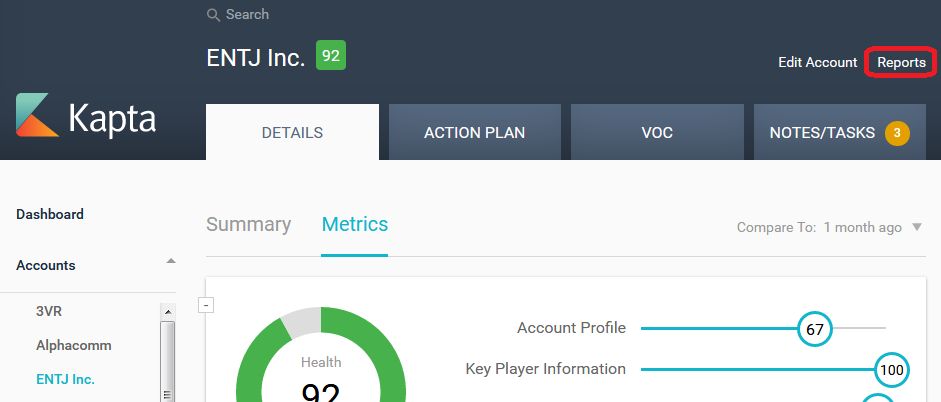Click the green 92 health score badge
The image size is (941, 402).
[x=331, y=56]
